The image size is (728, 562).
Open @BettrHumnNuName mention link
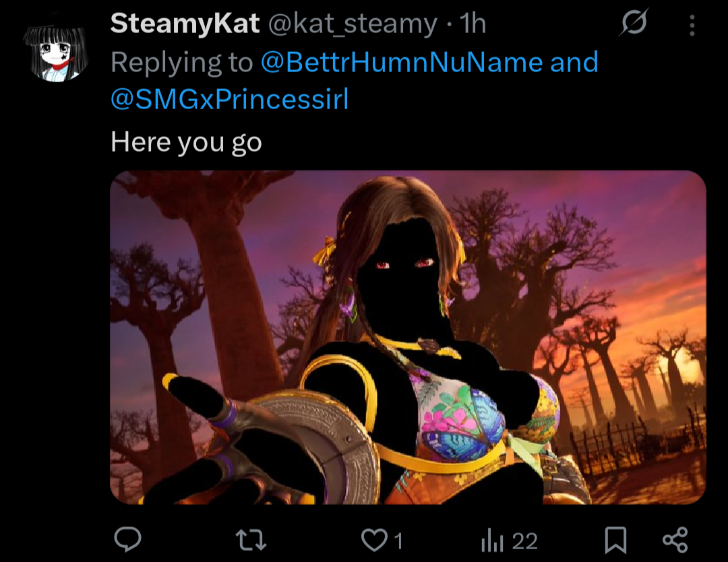pyautogui.click(x=402, y=62)
